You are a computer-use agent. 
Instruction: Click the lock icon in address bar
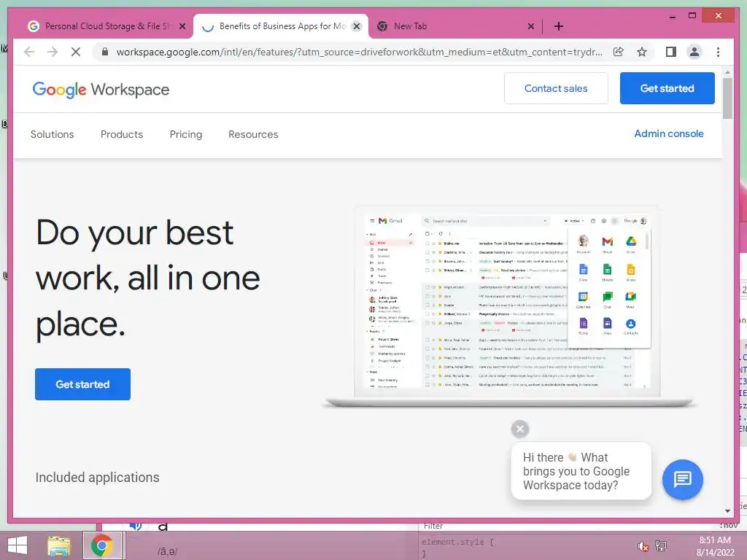click(105, 52)
